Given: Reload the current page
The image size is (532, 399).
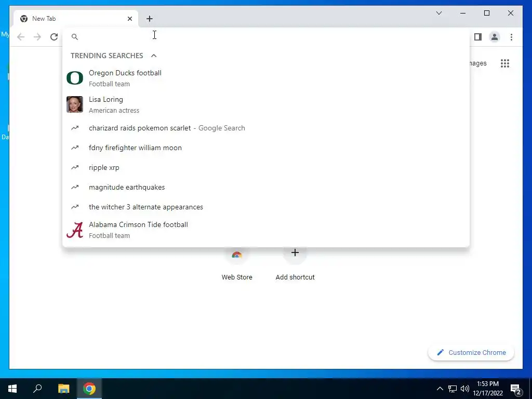Looking at the screenshot, I should click(x=54, y=37).
